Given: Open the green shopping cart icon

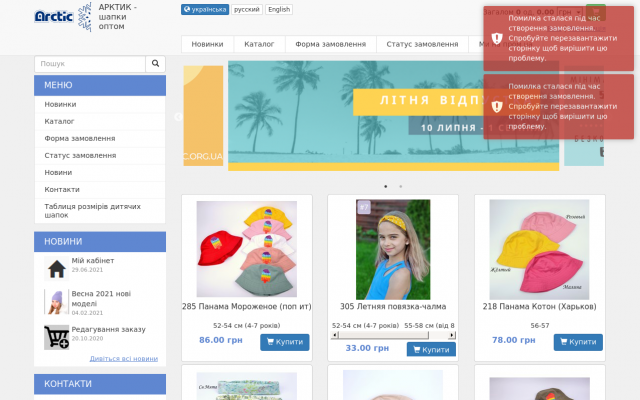Looking at the screenshot, I should click(596, 12).
